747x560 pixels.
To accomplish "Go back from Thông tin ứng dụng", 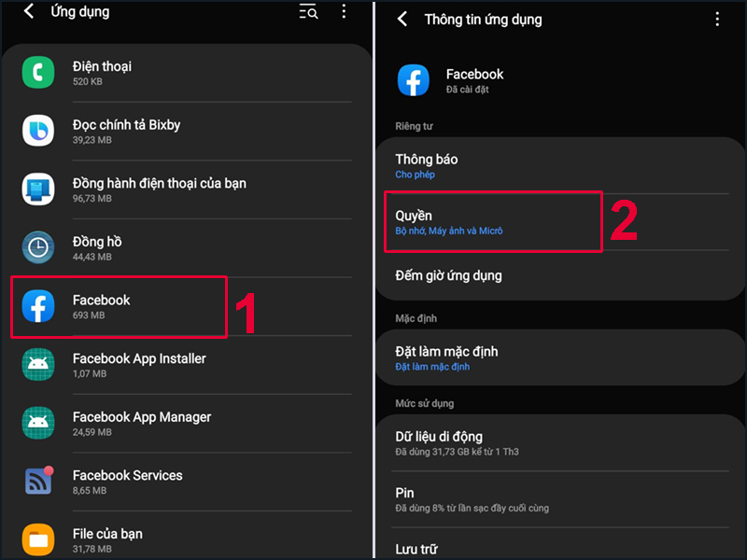I will pos(402,19).
